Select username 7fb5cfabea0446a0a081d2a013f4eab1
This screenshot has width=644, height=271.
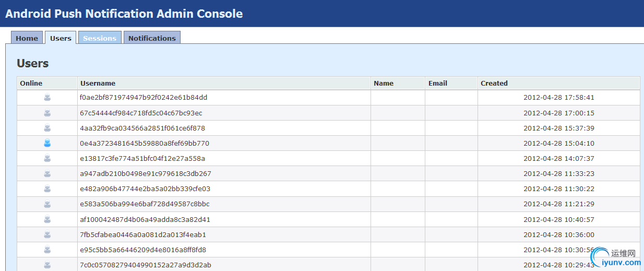[x=143, y=234]
